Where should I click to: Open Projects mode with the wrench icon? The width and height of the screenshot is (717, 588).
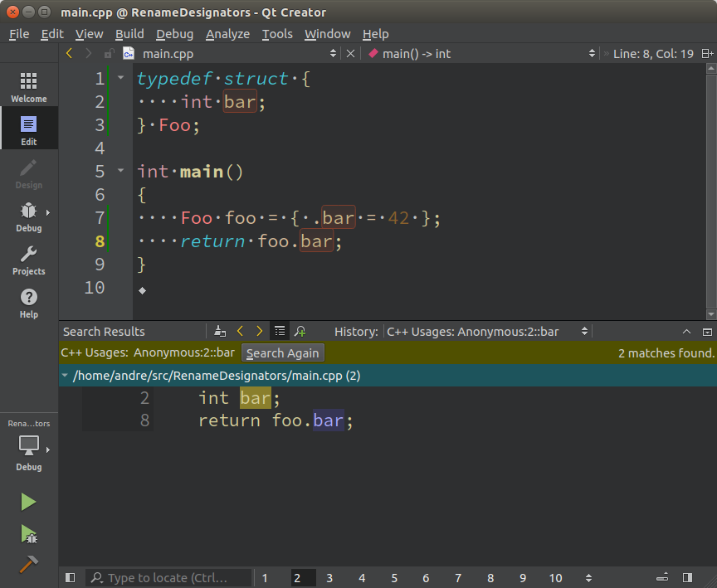tap(28, 260)
